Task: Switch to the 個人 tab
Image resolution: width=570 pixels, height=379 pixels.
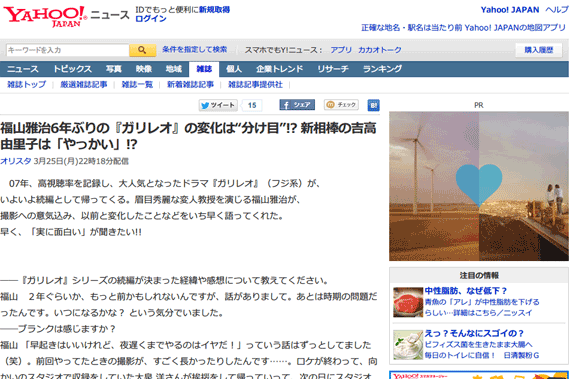Action: 234,69
